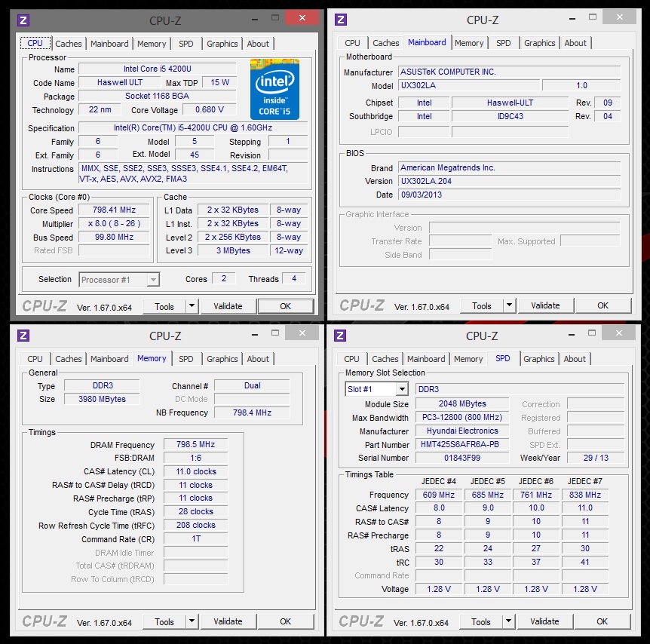This screenshot has width=650, height=644.
Task: Expand the Processor #1 selection dropdown
Action: tap(153, 280)
